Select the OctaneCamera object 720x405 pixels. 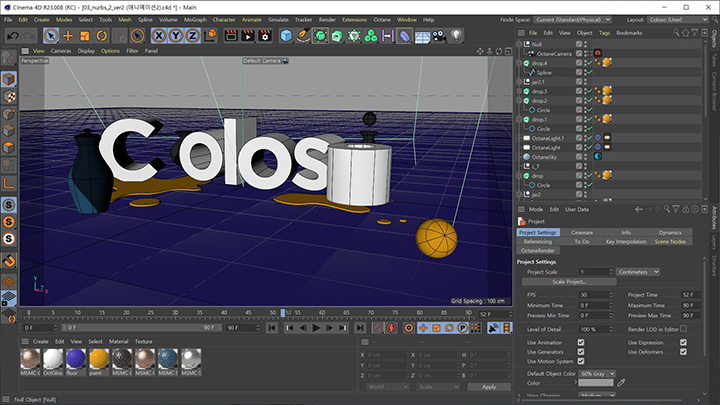coord(554,54)
